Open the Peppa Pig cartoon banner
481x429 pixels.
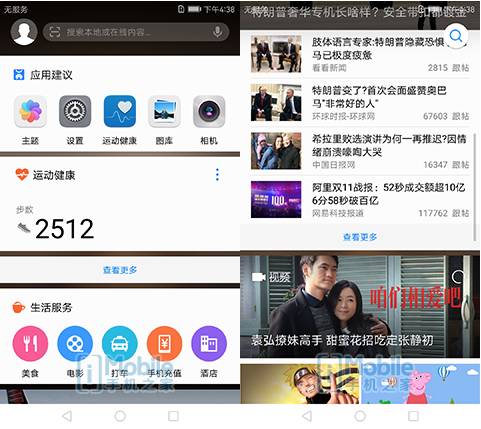click(x=420, y=384)
